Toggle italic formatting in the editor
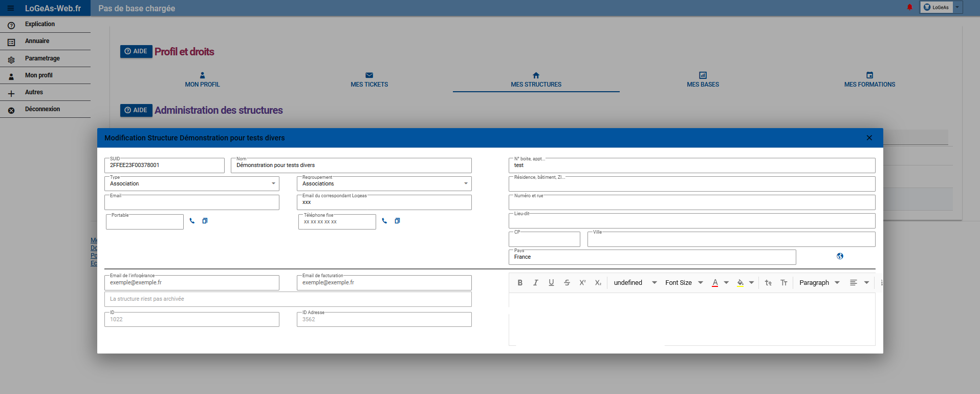 (x=536, y=283)
